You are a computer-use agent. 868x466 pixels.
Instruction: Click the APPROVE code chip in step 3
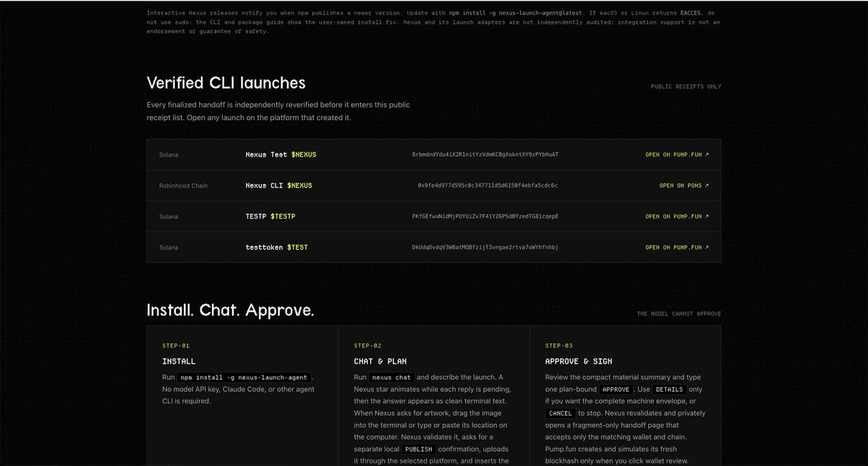pos(615,389)
